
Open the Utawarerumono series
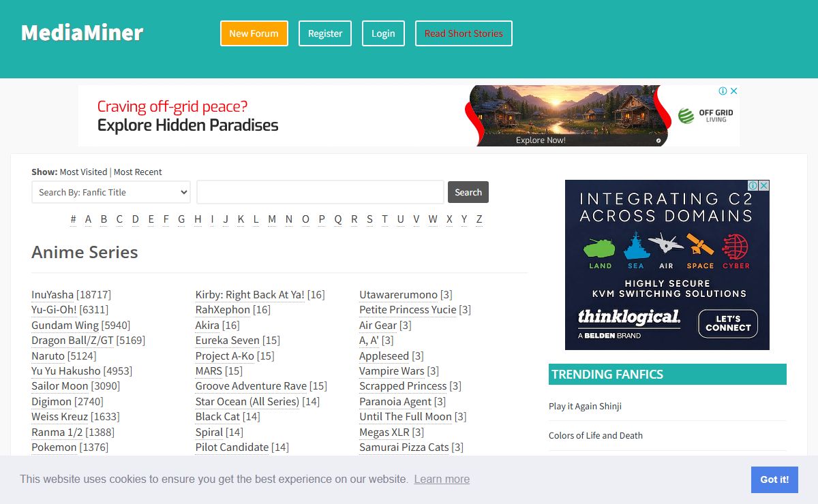[x=399, y=295]
